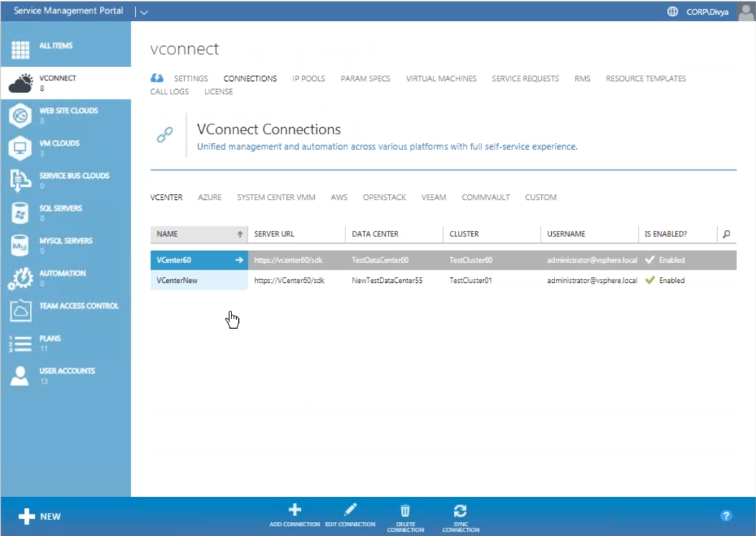
Task: Select the VCenter60 connection name
Action: tap(174, 260)
